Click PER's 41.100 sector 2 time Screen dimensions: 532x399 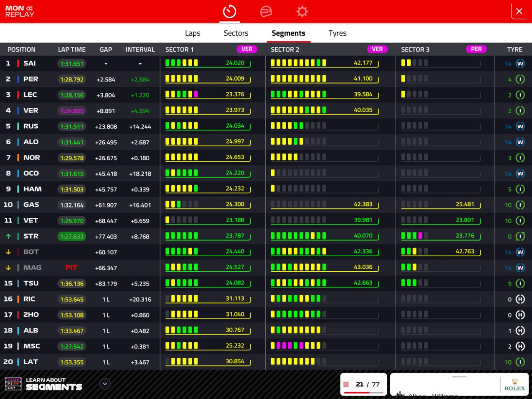pyautogui.click(x=363, y=78)
